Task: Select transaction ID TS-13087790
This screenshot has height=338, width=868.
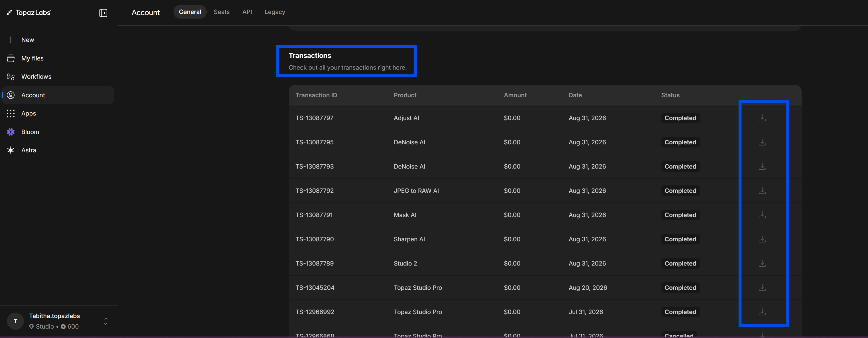Action: coord(314,240)
